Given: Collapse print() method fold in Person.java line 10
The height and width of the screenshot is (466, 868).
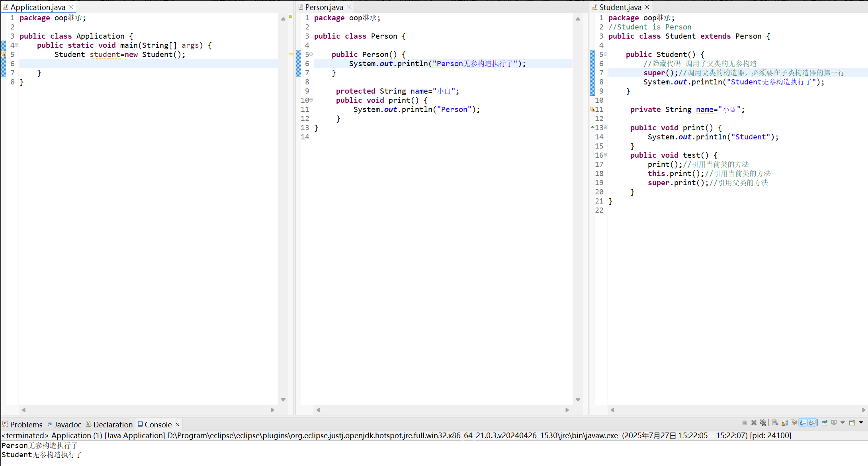Looking at the screenshot, I should pos(311,100).
